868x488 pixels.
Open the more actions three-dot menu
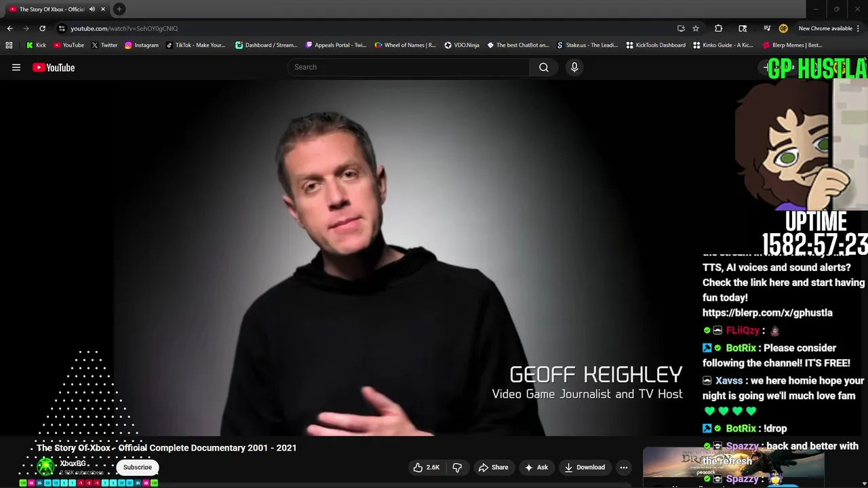tap(624, 467)
